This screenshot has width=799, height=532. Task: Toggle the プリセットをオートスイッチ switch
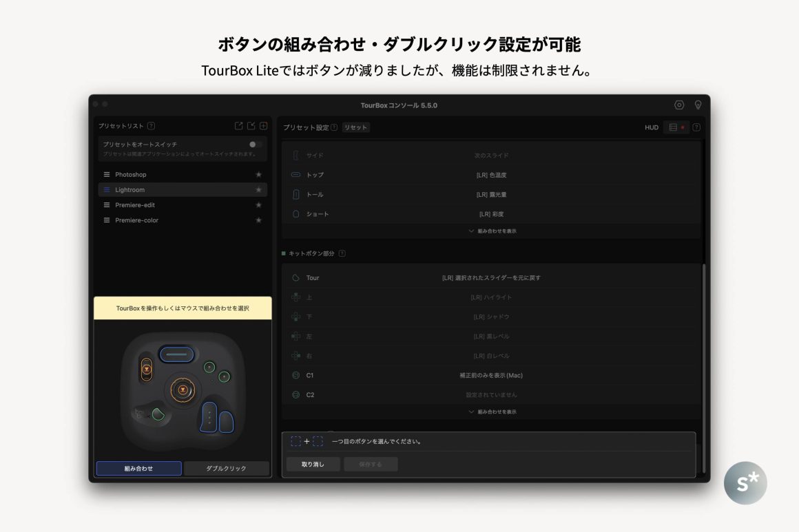pyautogui.click(x=255, y=145)
